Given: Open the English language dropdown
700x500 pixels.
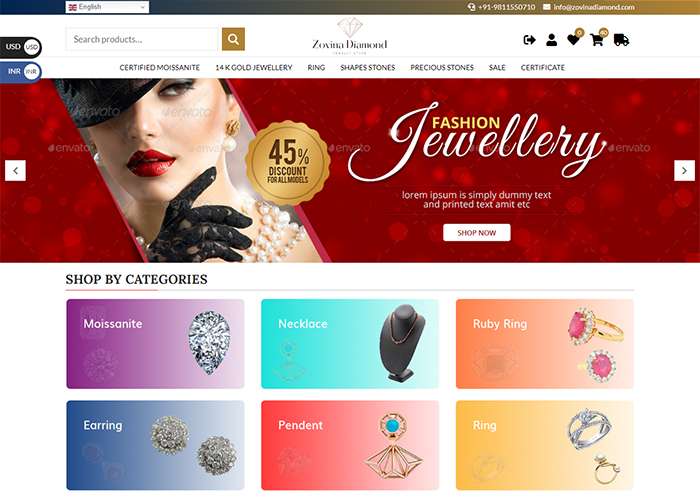Looking at the screenshot, I should (107, 7).
